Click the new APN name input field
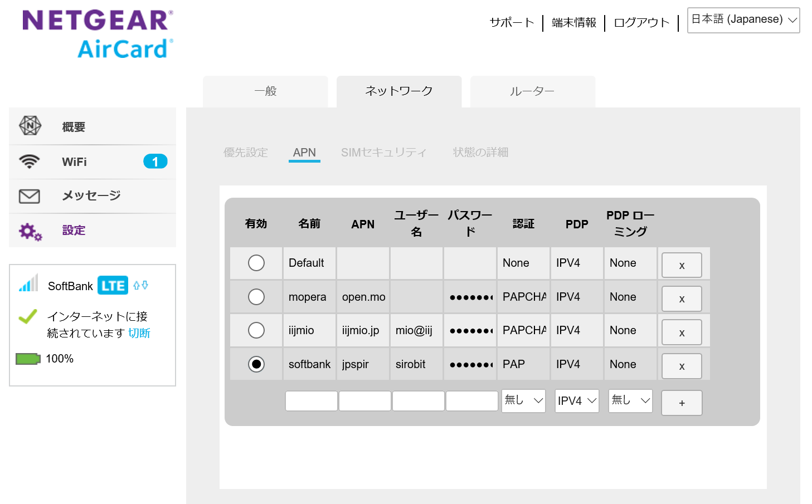Image resolution: width=812 pixels, height=504 pixels. tap(311, 401)
